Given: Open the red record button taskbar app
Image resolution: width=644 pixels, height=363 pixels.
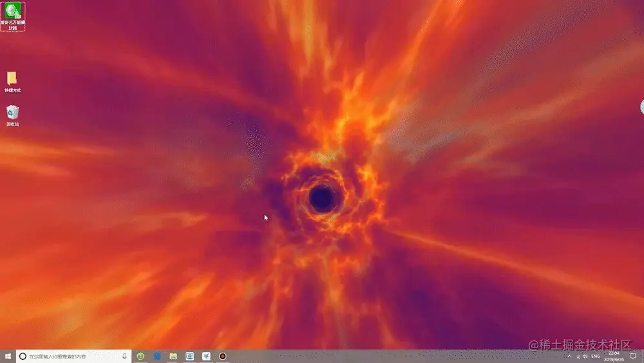Looking at the screenshot, I should pyautogui.click(x=223, y=357).
